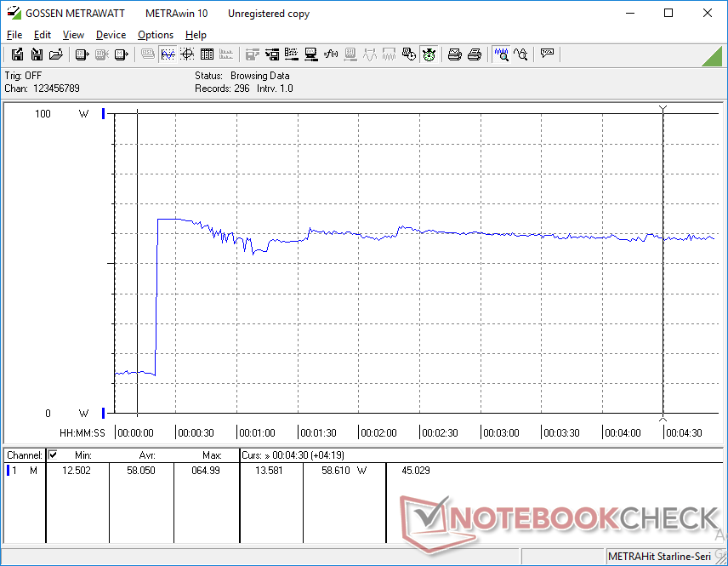Click the Max value 064.99

pos(206,471)
